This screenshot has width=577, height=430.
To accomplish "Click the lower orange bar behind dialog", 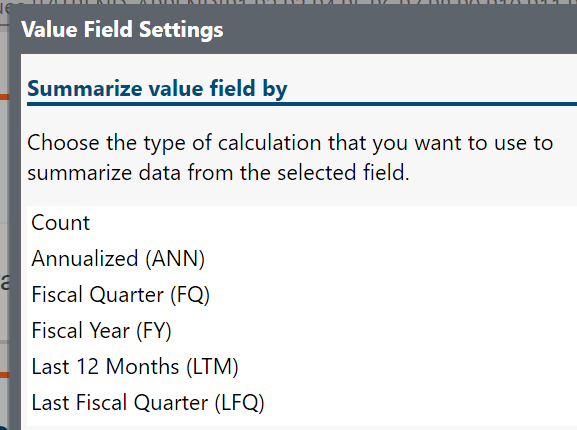I will [4, 375].
